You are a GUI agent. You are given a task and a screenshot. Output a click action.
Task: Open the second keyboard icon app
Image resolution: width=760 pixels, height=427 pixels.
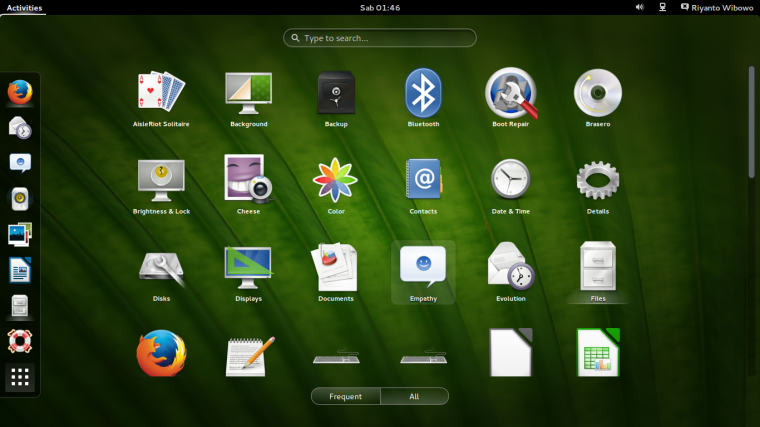pos(423,357)
